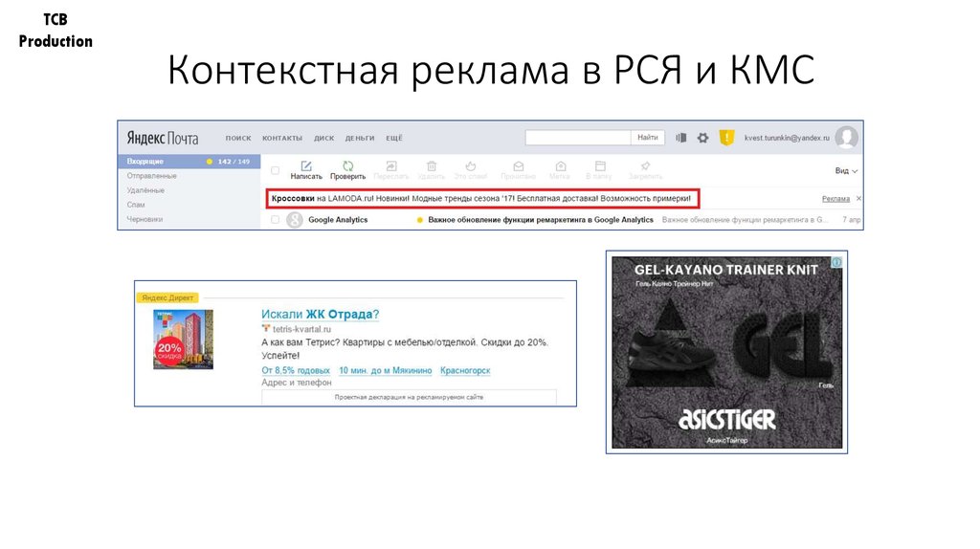Open the КОНТАКТЫ header menu item

[281, 139]
